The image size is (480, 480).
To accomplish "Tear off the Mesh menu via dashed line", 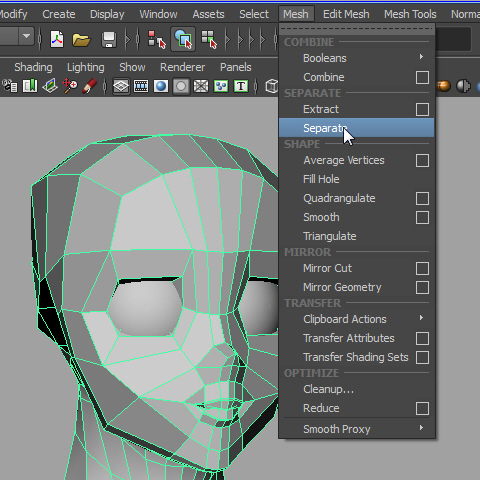I will point(357,29).
